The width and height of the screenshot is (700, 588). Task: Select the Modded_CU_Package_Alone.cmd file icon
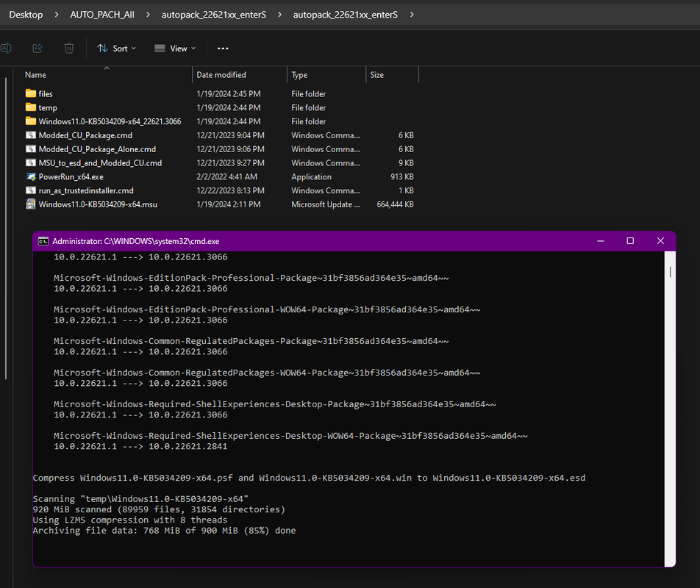(31, 149)
